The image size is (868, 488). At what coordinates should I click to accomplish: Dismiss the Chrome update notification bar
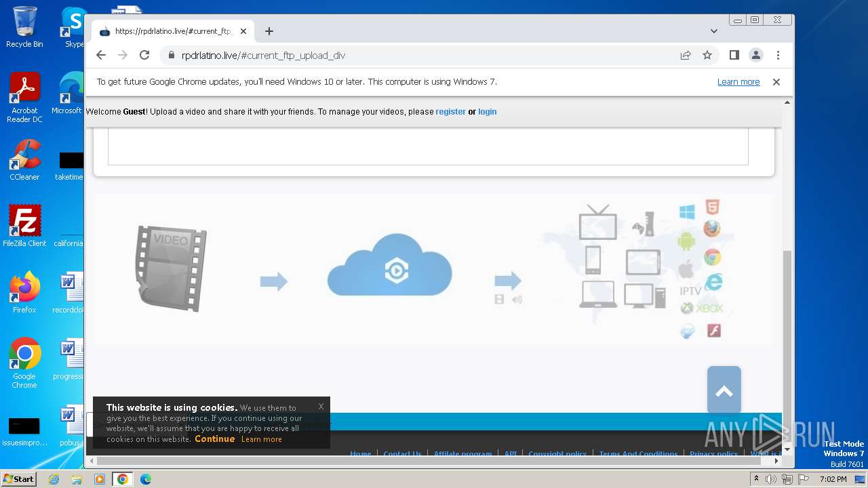pyautogui.click(x=776, y=82)
